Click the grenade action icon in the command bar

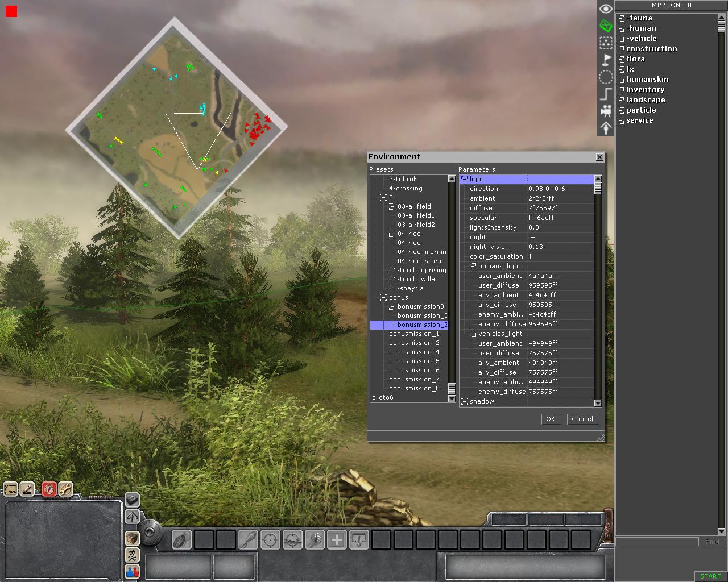[181, 539]
